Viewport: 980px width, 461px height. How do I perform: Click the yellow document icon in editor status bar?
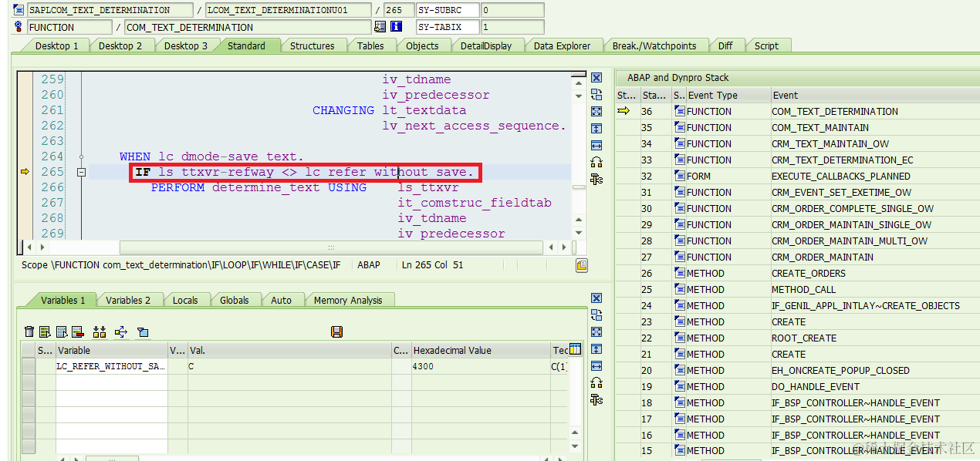coord(582,265)
